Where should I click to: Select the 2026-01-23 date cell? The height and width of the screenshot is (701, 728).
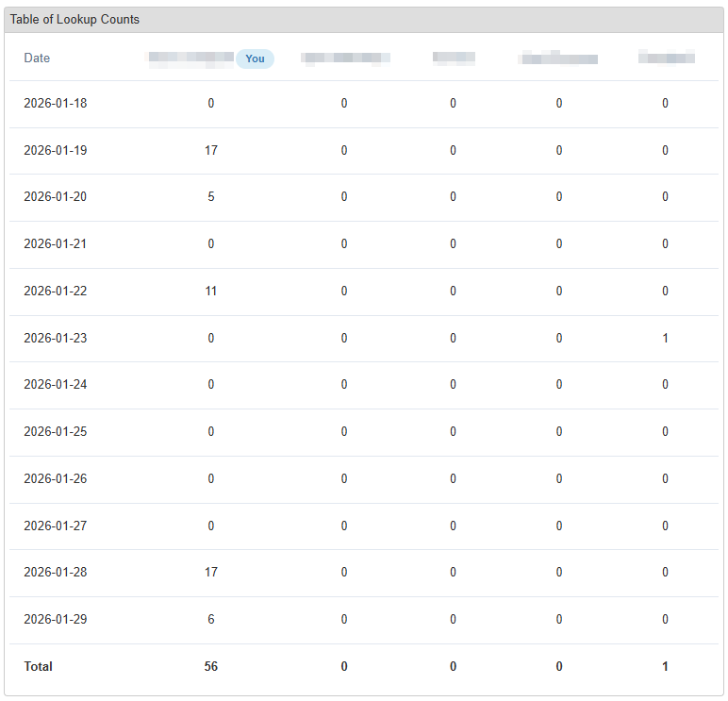[x=56, y=338]
